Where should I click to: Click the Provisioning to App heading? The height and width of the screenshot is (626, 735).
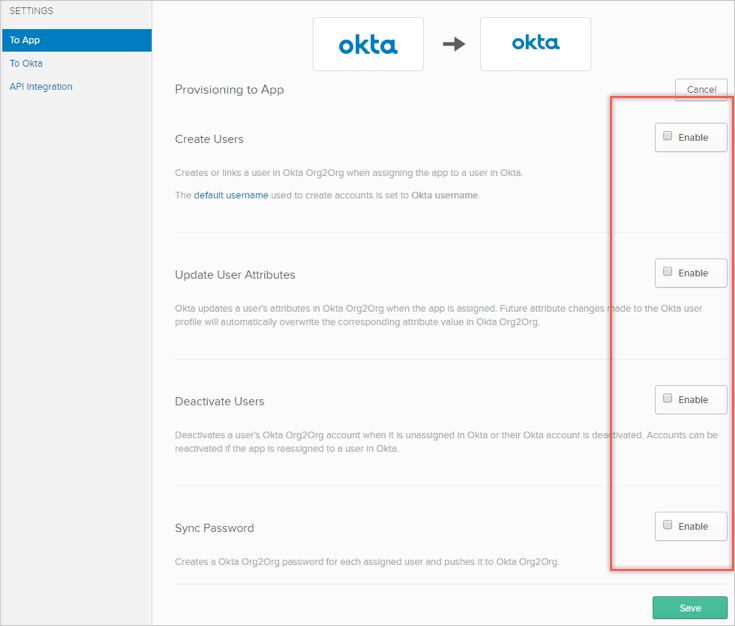[x=229, y=90]
